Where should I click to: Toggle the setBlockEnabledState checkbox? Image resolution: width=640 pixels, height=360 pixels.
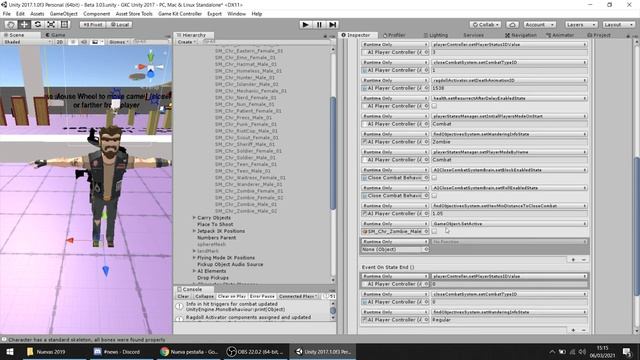(434, 178)
